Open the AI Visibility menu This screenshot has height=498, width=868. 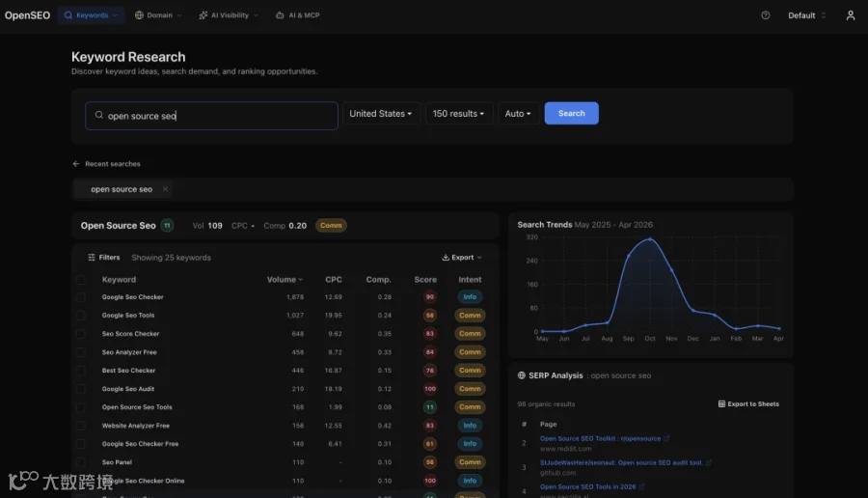tap(229, 15)
